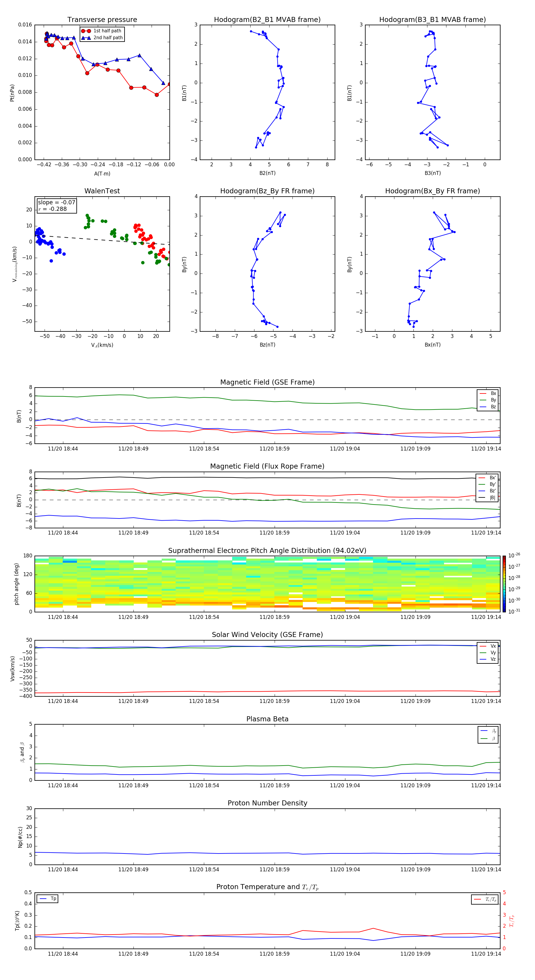Screen dimensions: 535x980
Task: Select By' in the Flux Rope legend
Action: (487, 485)
